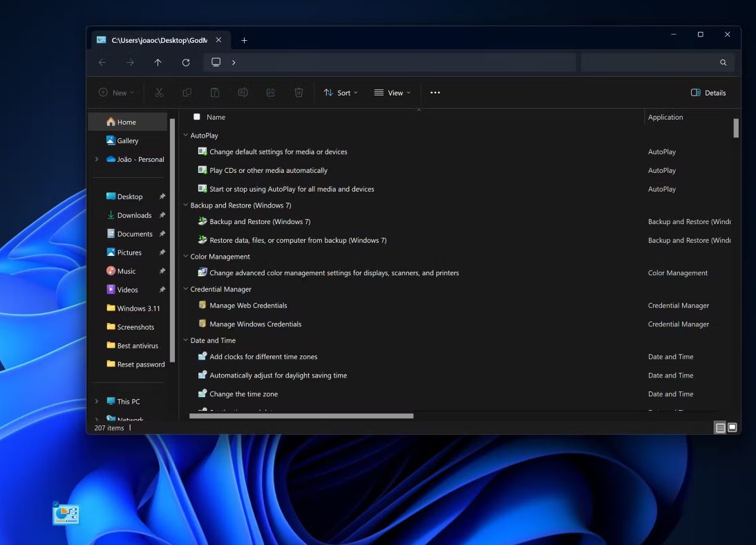The width and height of the screenshot is (756, 545).
Task: Open the View dropdown menu
Action: [392, 93]
